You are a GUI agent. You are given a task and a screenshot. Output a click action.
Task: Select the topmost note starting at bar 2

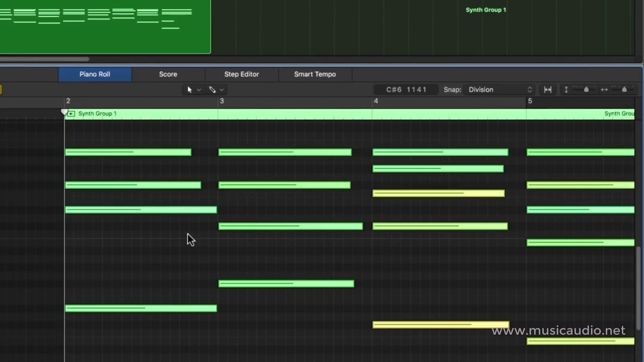(128, 152)
